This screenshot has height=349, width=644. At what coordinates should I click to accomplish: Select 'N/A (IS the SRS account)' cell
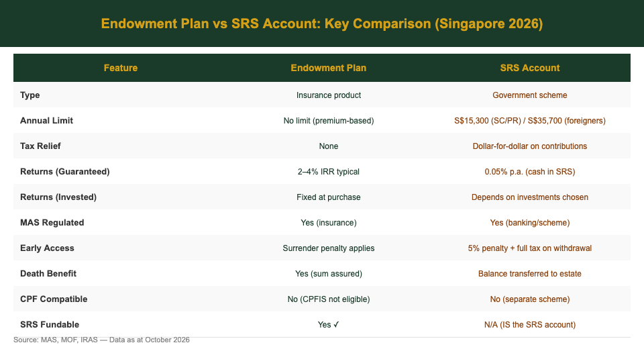[530, 324]
